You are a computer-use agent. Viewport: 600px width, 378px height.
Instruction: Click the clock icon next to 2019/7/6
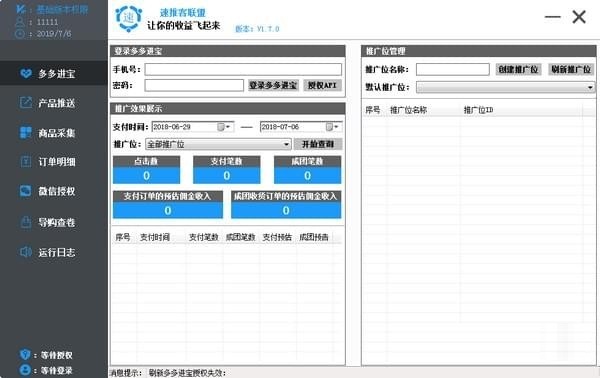coord(20,34)
